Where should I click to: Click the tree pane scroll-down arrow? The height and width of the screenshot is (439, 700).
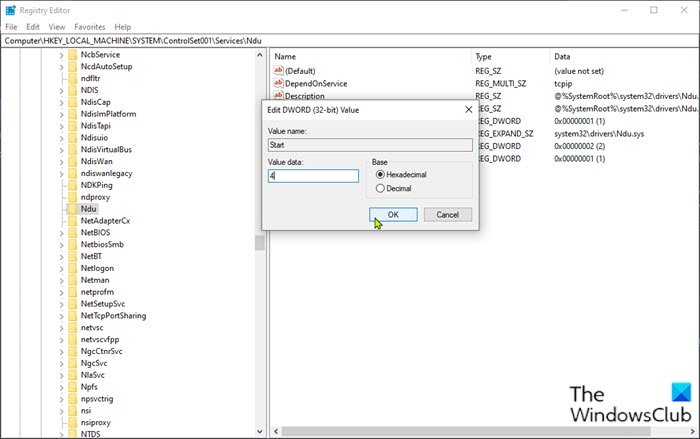pyautogui.click(x=260, y=431)
